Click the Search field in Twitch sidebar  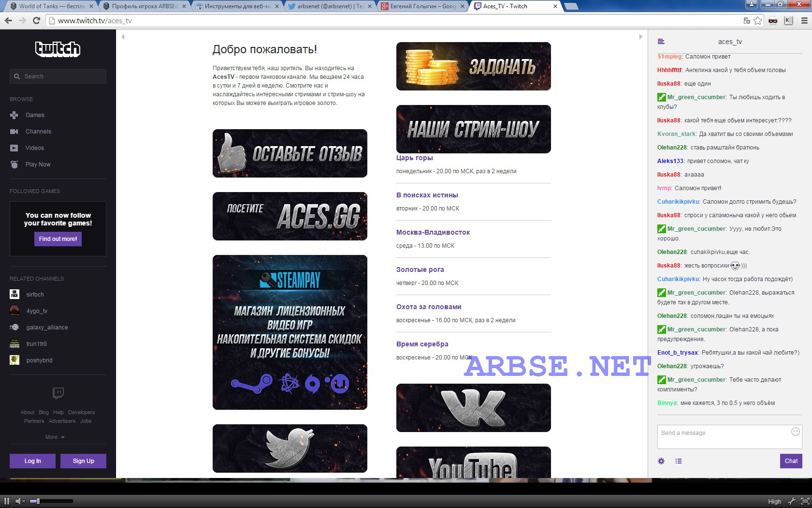click(x=58, y=76)
